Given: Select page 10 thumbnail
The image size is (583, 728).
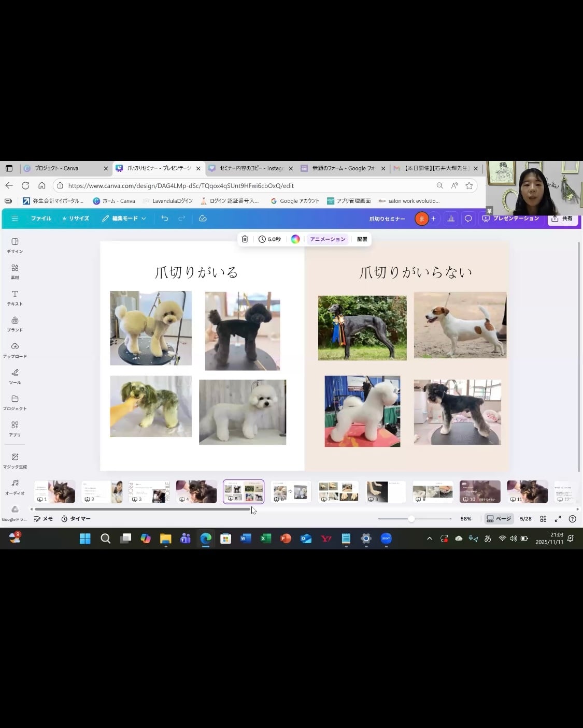Looking at the screenshot, I should (x=480, y=491).
